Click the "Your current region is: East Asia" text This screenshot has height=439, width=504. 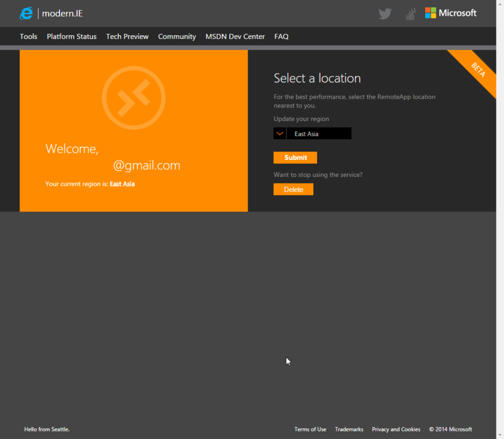click(90, 184)
